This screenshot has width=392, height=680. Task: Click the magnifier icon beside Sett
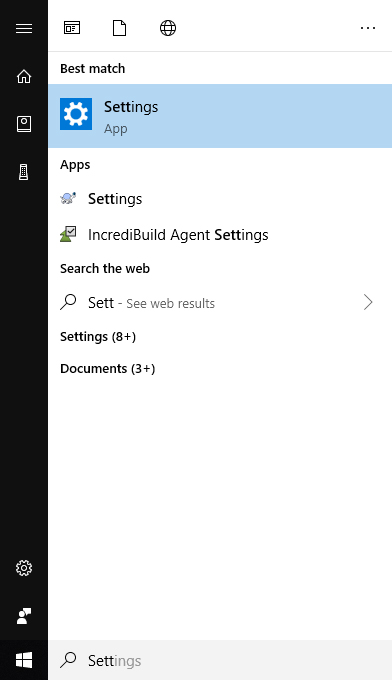[x=68, y=302]
